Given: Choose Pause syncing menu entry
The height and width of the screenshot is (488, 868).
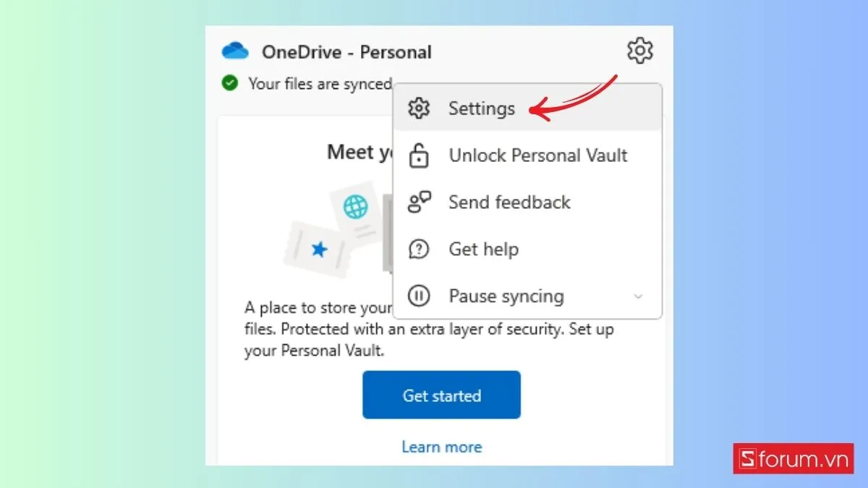Looking at the screenshot, I should click(506, 296).
